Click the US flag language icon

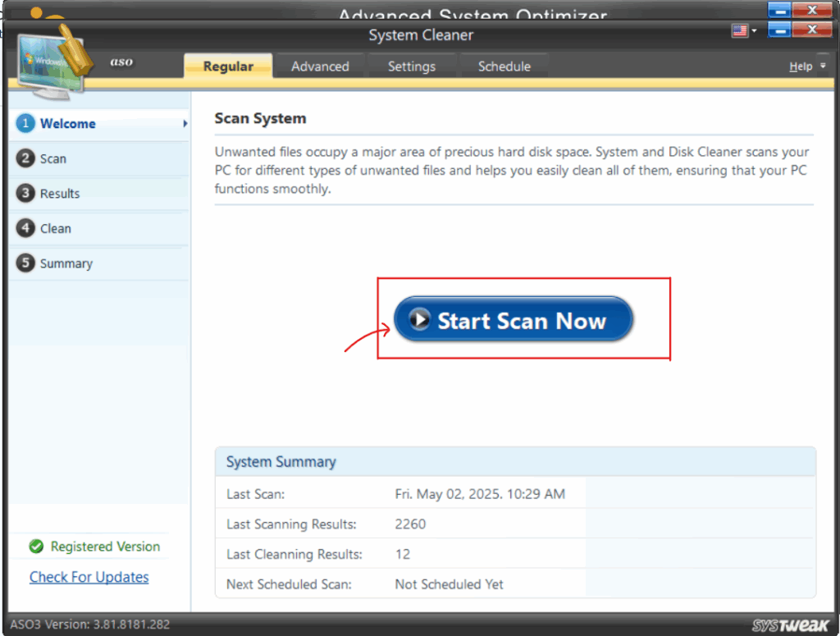click(740, 30)
